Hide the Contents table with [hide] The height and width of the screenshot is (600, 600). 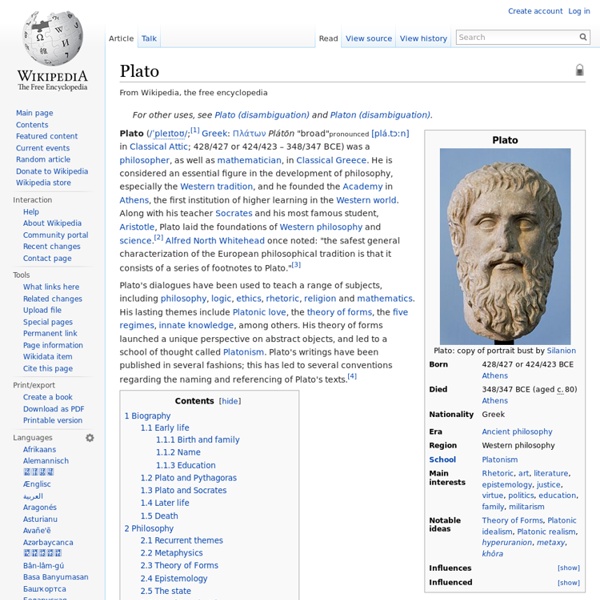tap(230, 401)
